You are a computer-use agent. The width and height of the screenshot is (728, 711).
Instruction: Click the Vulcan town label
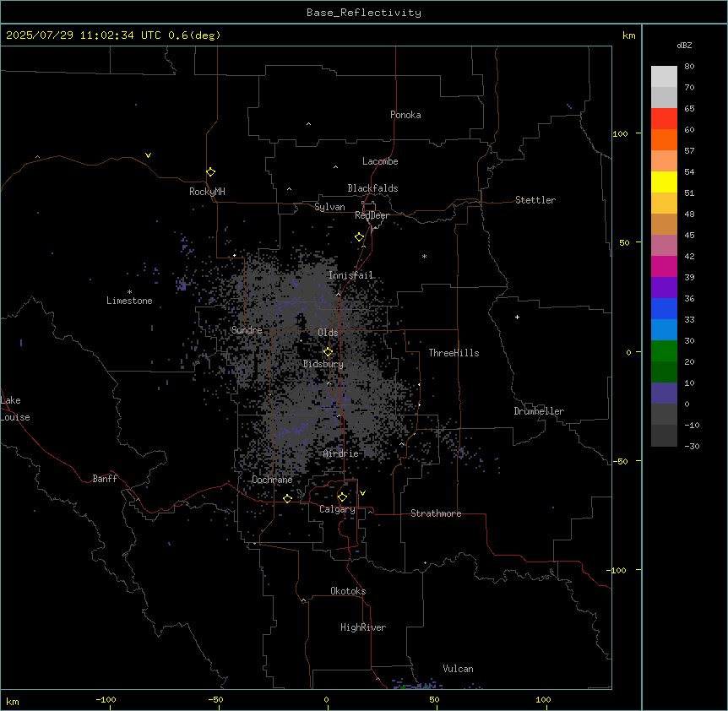459,669
